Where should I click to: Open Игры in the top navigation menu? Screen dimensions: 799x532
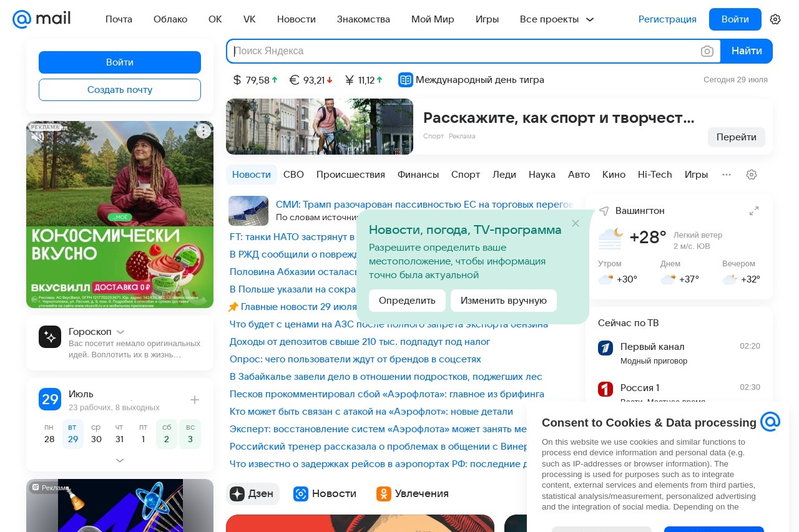[487, 19]
